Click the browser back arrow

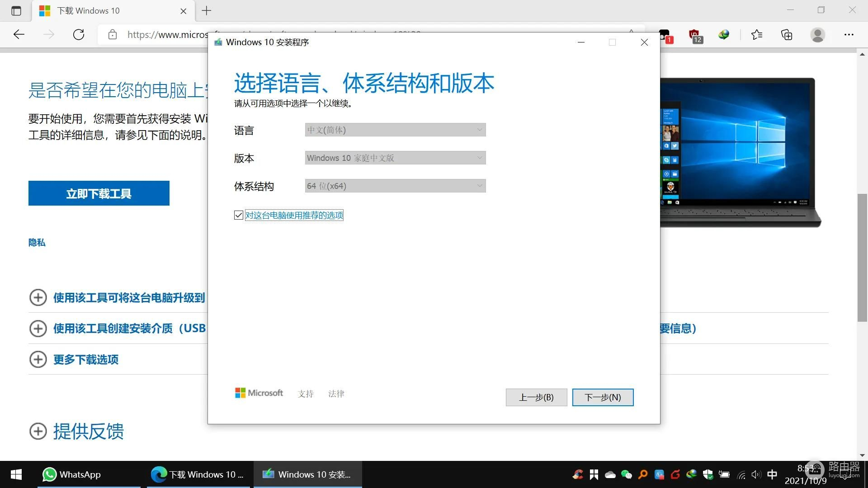pyautogui.click(x=19, y=35)
